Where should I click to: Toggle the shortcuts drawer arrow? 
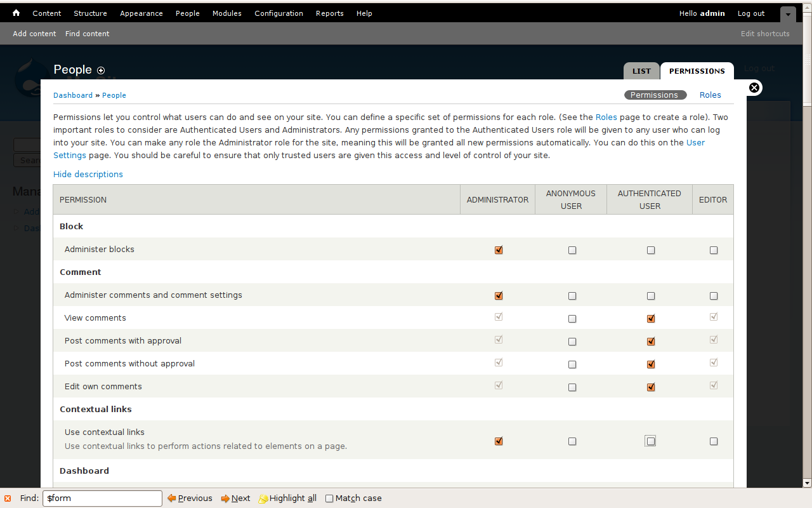point(787,14)
